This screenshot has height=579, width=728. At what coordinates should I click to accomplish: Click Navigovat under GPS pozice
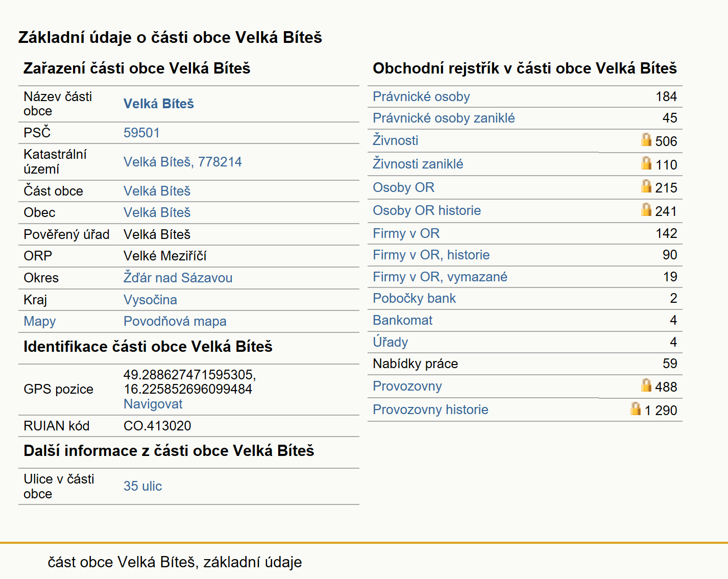(153, 404)
